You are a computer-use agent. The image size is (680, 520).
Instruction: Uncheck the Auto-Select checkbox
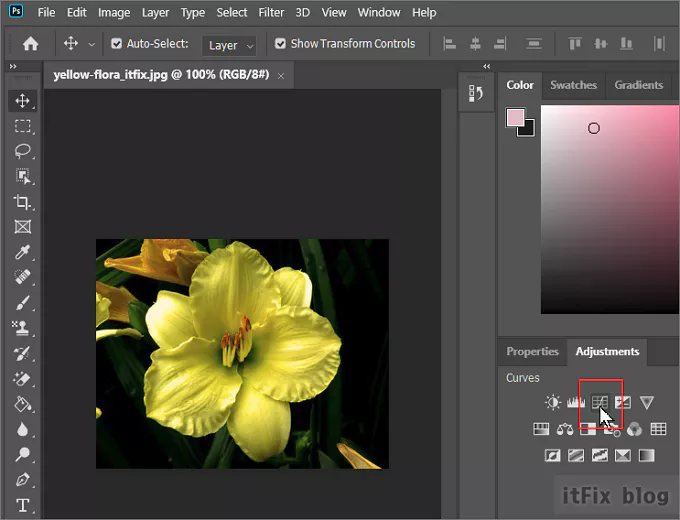pyautogui.click(x=117, y=44)
